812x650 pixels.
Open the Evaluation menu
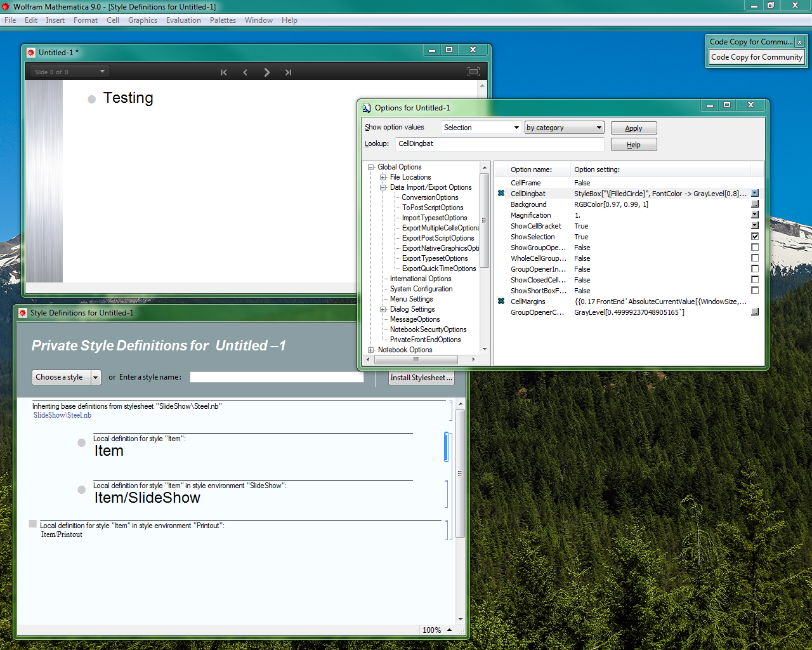tap(183, 20)
